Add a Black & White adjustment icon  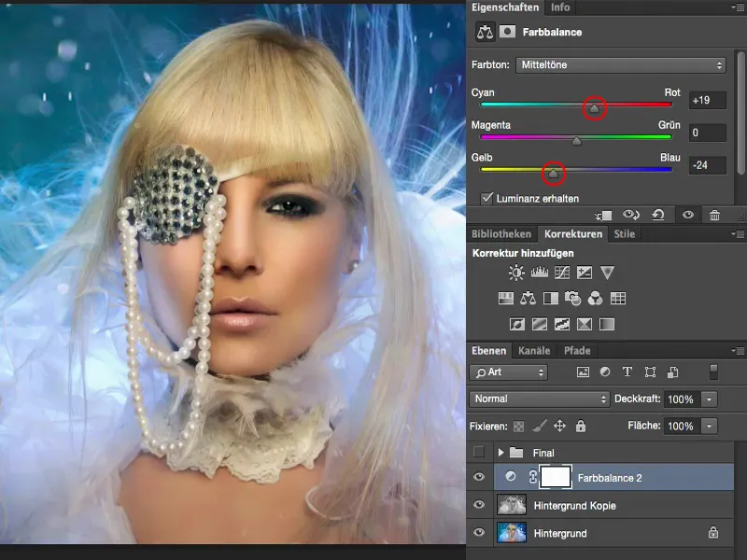point(551,299)
